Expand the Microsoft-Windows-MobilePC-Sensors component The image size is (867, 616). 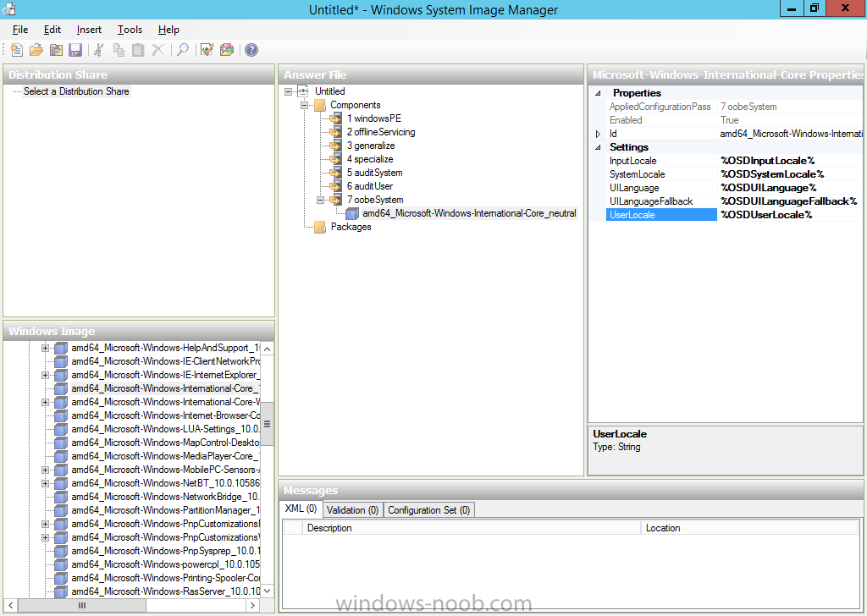tap(46, 470)
